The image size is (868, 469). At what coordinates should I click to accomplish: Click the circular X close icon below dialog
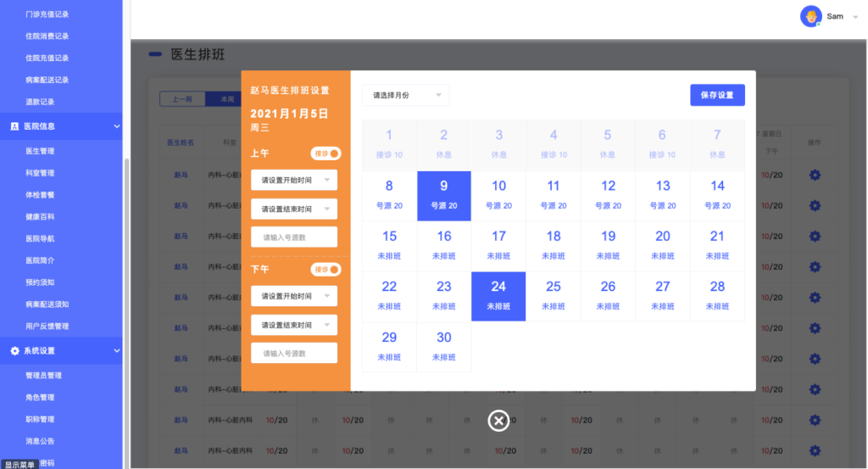pos(498,421)
